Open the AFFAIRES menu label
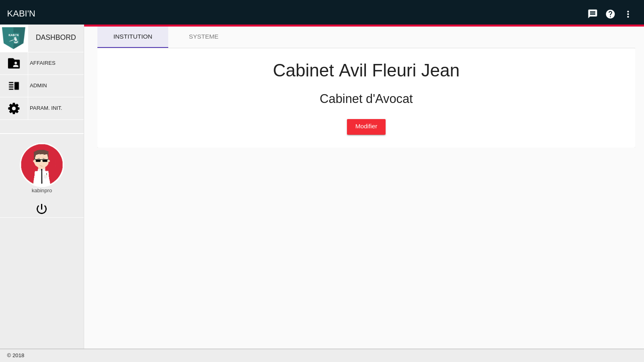This screenshot has width=644, height=362. [43, 63]
